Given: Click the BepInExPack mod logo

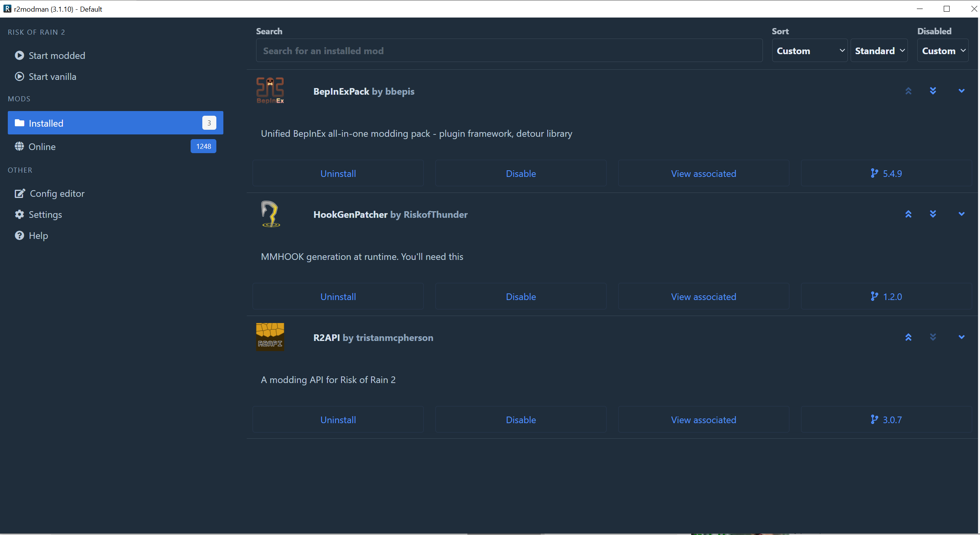Looking at the screenshot, I should coord(270,91).
